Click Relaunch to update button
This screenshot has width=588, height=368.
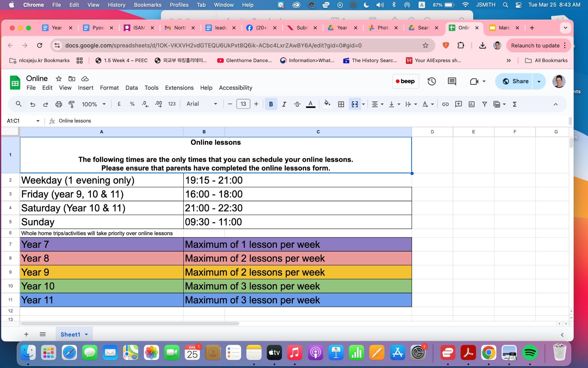(535, 45)
